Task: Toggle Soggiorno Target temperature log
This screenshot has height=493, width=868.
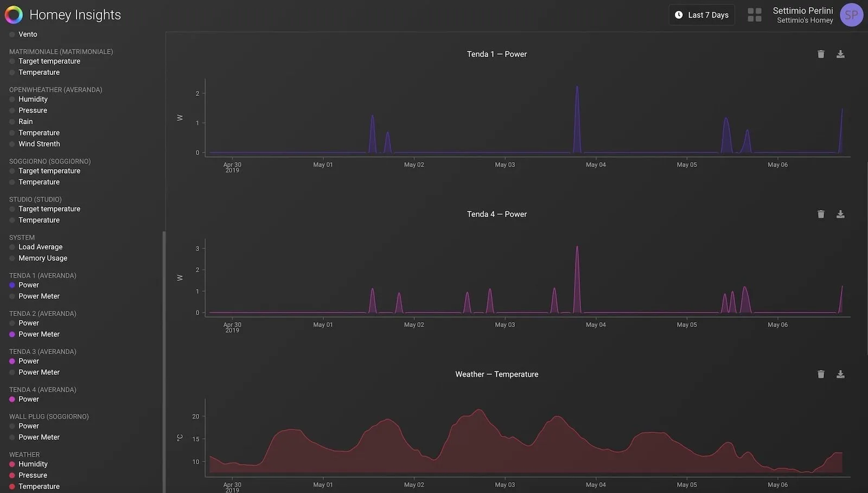Action: (44, 171)
